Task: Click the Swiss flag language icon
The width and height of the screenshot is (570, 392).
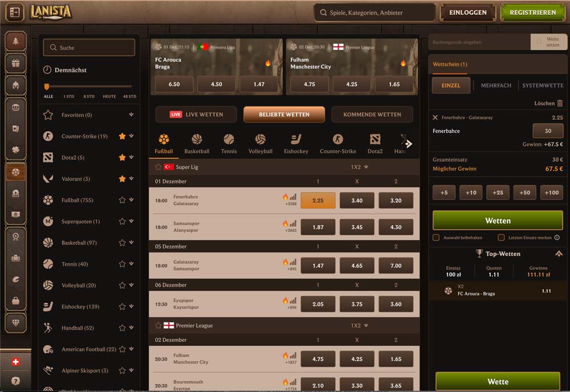Action: point(15,362)
